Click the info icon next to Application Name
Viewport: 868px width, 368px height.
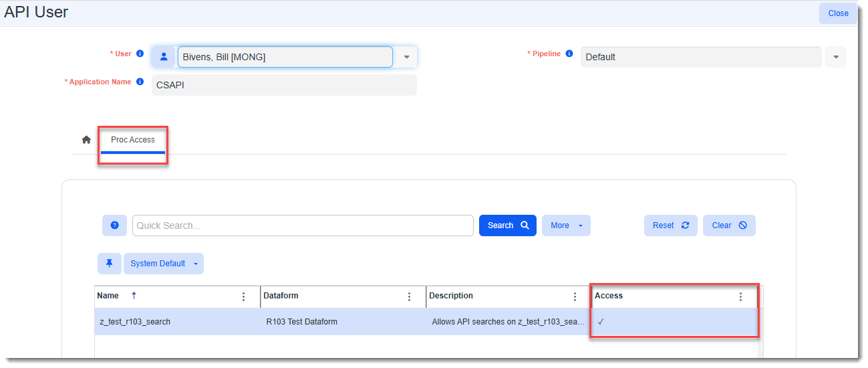(x=140, y=82)
